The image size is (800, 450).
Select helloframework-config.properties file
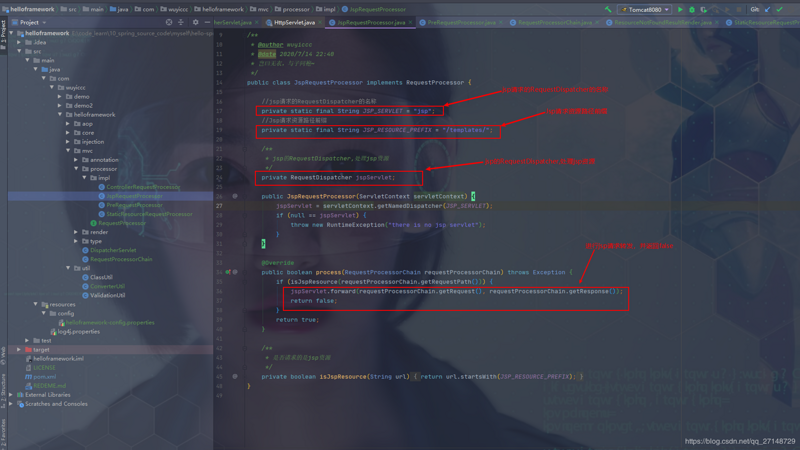tap(106, 322)
